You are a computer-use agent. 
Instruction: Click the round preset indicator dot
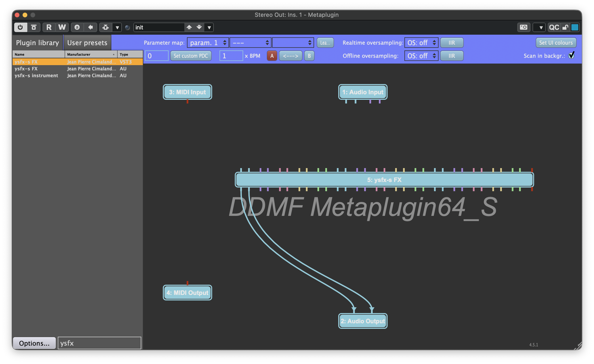(127, 27)
